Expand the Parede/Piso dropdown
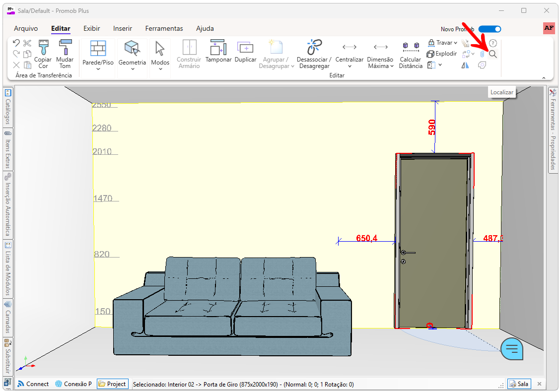The width and height of the screenshot is (560, 392). pos(98,69)
